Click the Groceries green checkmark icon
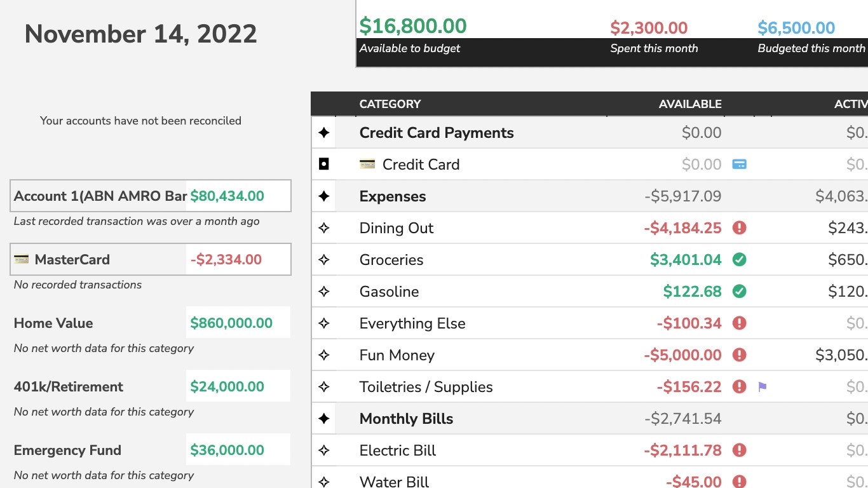Image resolution: width=868 pixels, height=488 pixels. (739, 260)
